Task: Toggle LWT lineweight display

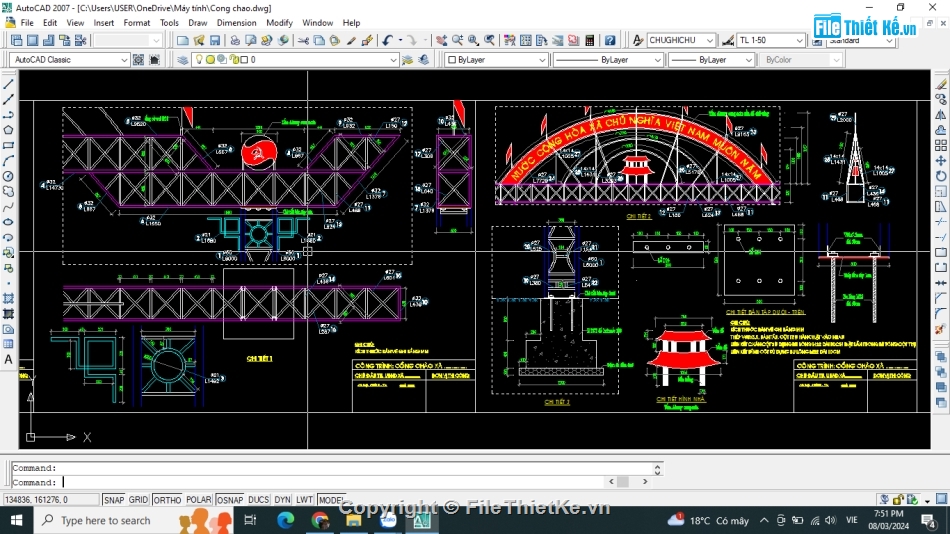Action: pyautogui.click(x=304, y=500)
